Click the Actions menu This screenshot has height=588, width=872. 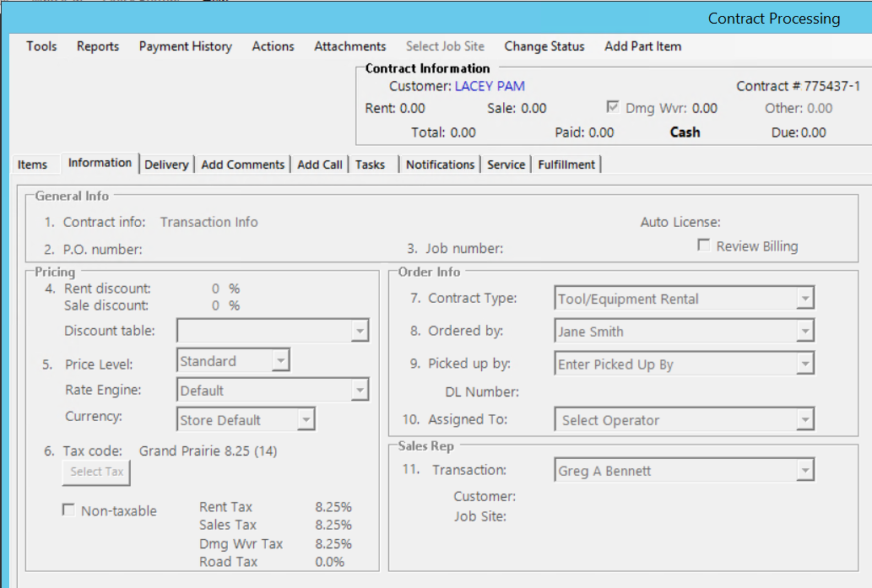pos(273,46)
